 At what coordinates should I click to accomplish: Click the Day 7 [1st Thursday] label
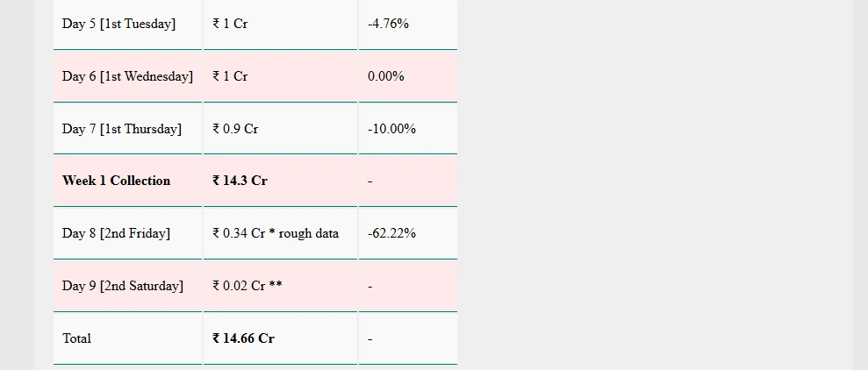click(x=122, y=129)
